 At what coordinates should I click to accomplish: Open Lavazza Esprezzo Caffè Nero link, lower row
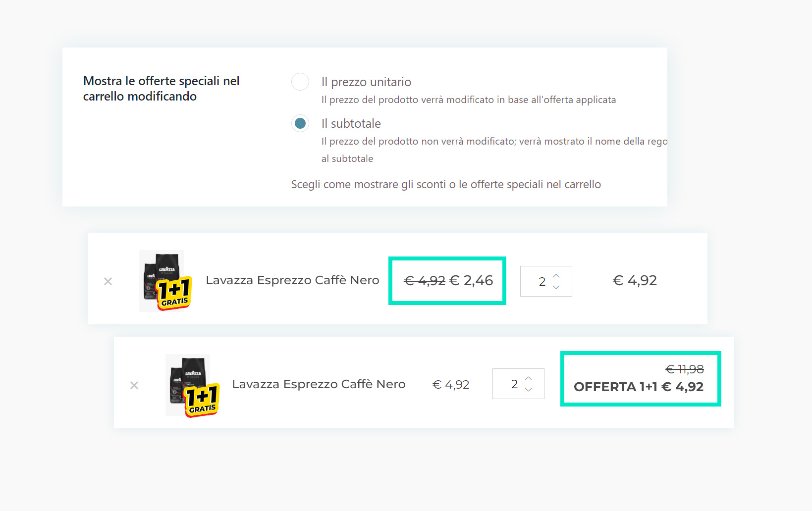[x=319, y=384]
